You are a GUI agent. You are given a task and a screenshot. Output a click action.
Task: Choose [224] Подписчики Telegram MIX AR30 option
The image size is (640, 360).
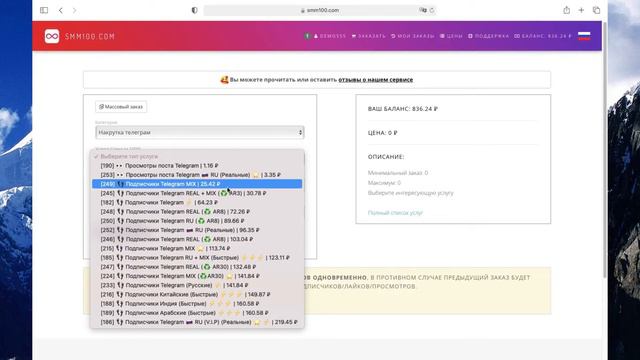coord(197,276)
